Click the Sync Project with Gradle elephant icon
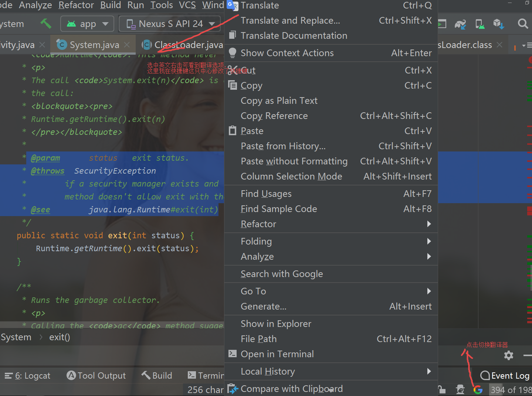The width and height of the screenshot is (532, 396). point(460,24)
